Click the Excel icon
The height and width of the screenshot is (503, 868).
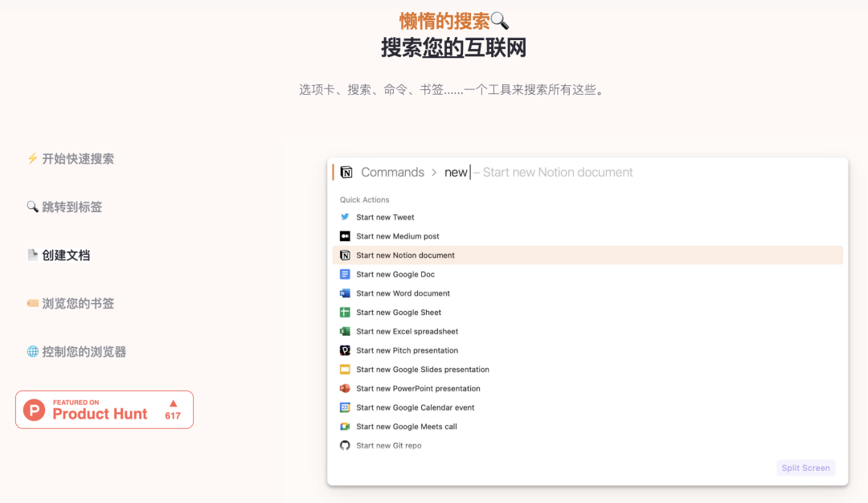click(345, 332)
